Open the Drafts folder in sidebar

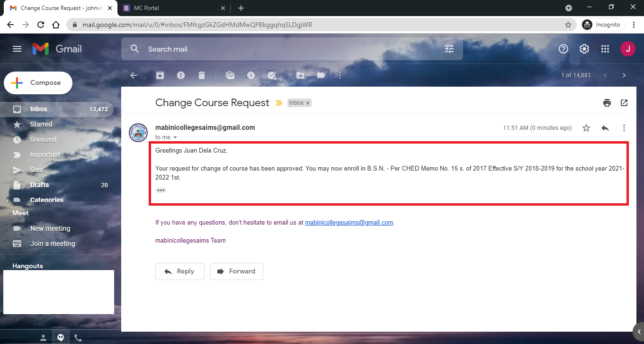click(40, 185)
